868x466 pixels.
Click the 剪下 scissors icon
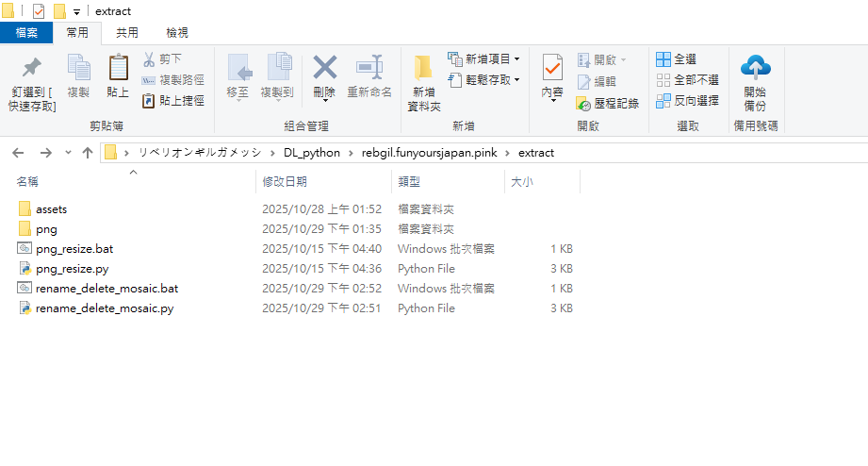coord(149,59)
